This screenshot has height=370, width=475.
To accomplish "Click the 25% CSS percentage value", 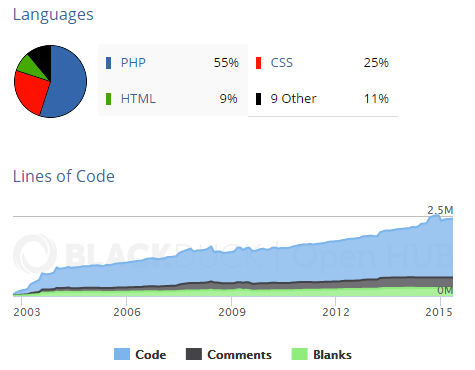I will click(376, 63).
